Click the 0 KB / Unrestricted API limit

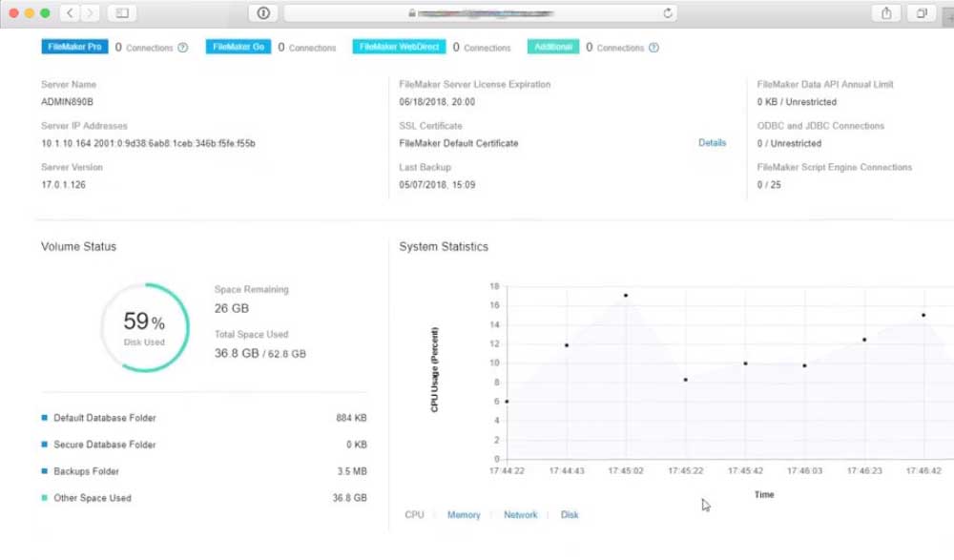pyautogui.click(x=797, y=102)
